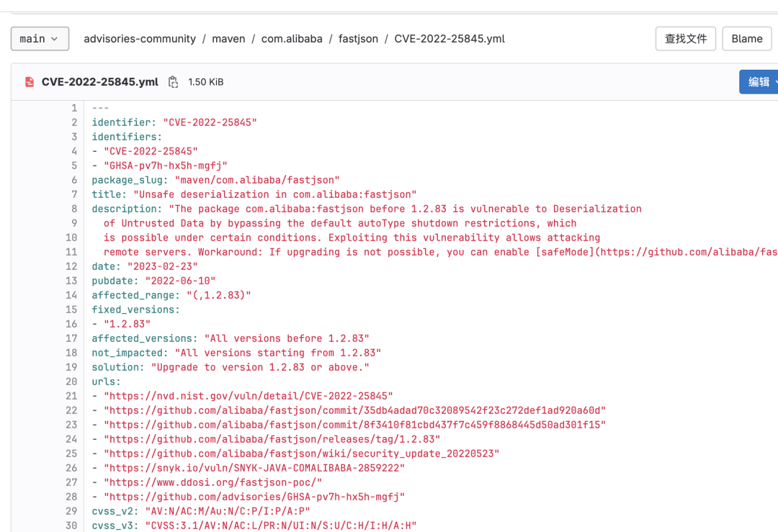The width and height of the screenshot is (778, 532).
Task: Click pubdate value "2022-06-10"
Action: click(x=180, y=281)
